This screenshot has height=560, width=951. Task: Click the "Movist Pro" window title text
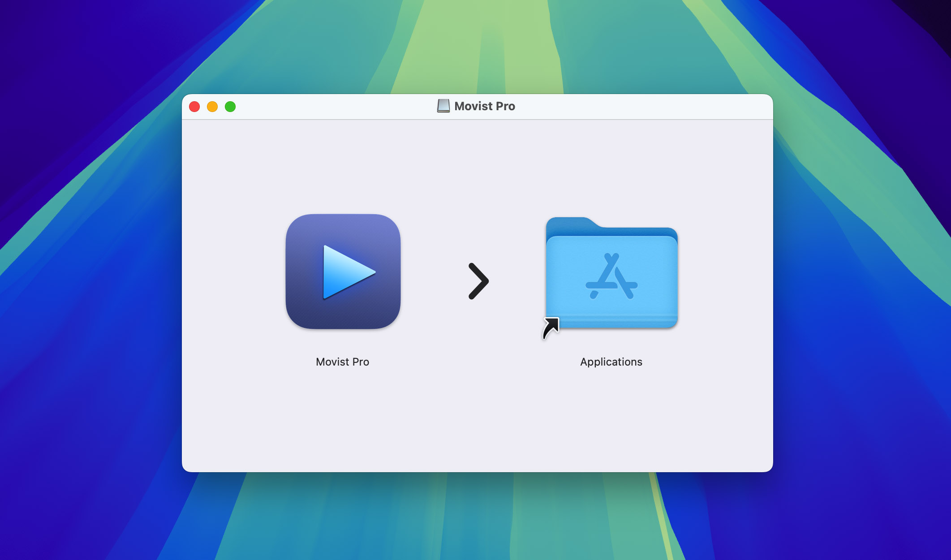click(485, 106)
